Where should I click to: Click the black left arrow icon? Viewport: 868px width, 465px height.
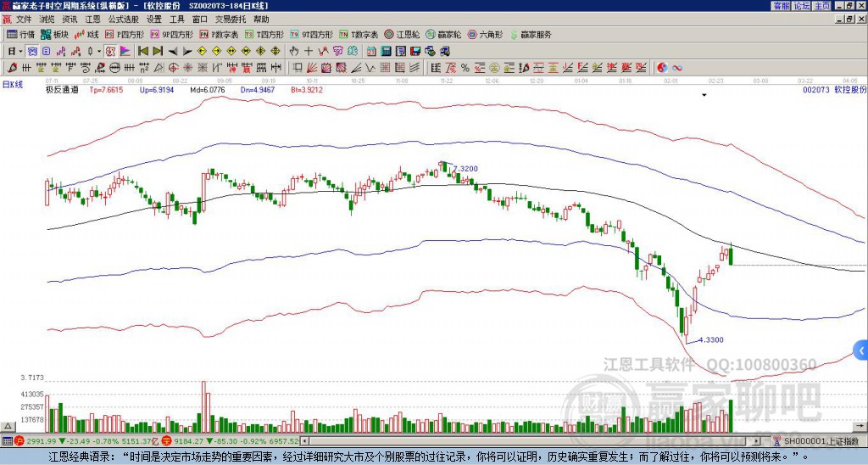click(173, 52)
